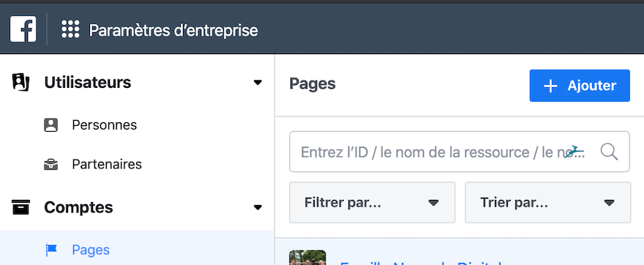Viewport: 644px width, 265px height.
Task: Click the plus icon on Ajouter
Action: tap(550, 86)
